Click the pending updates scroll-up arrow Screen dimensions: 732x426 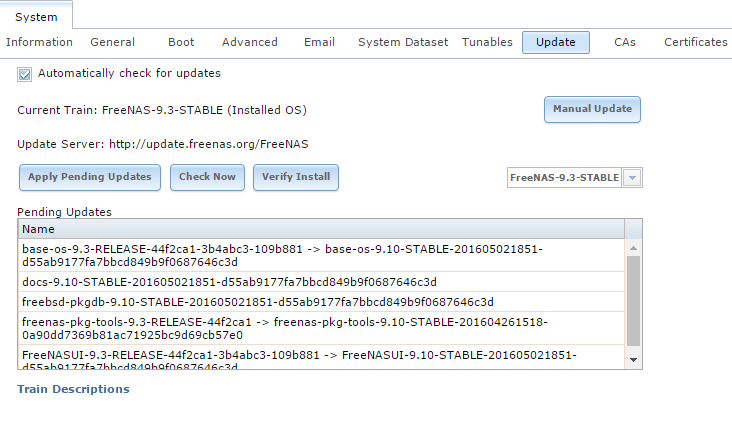(633, 248)
